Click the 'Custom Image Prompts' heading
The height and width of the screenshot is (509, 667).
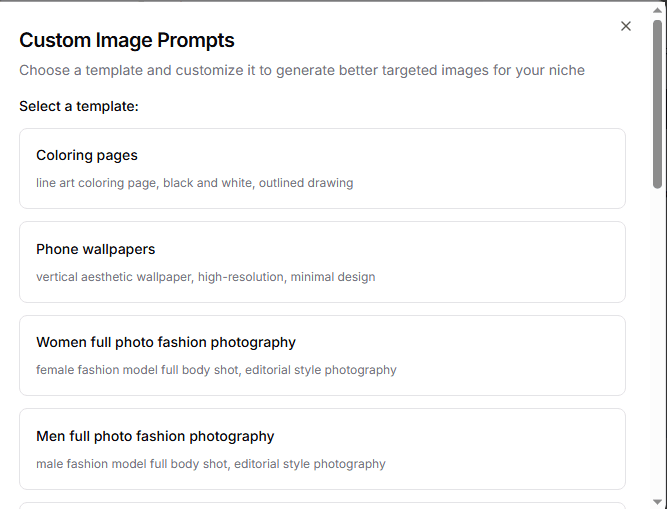click(x=127, y=40)
